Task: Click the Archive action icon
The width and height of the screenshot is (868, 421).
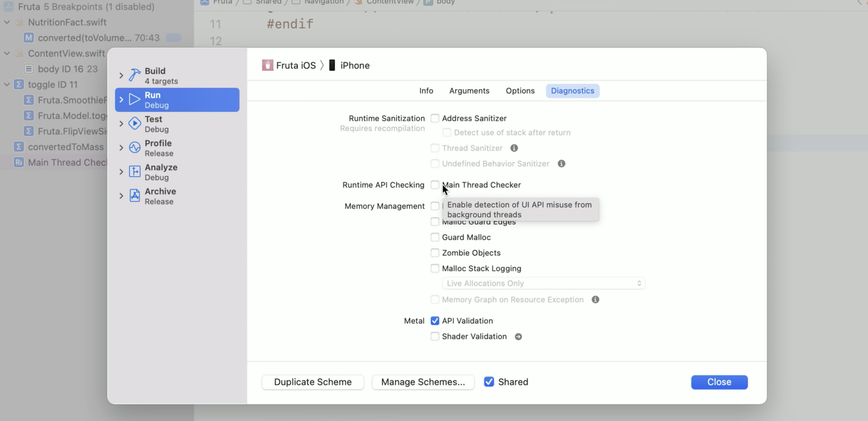Action: coord(135,196)
